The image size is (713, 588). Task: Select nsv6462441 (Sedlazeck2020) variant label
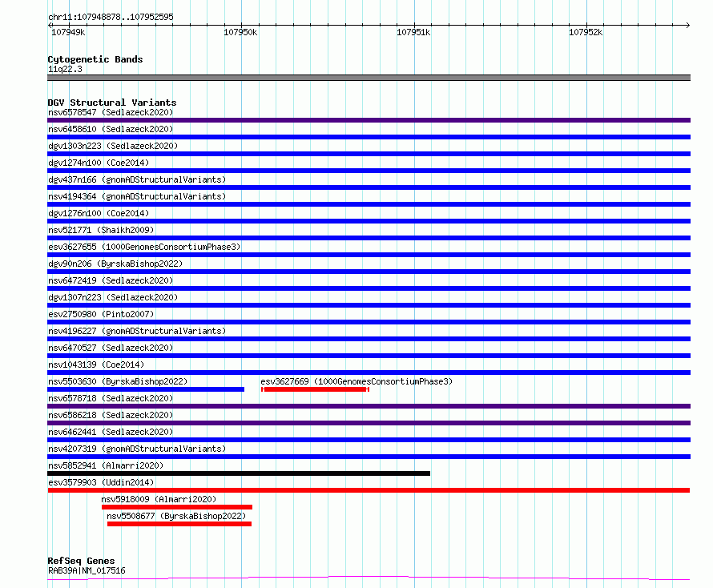tap(111, 432)
